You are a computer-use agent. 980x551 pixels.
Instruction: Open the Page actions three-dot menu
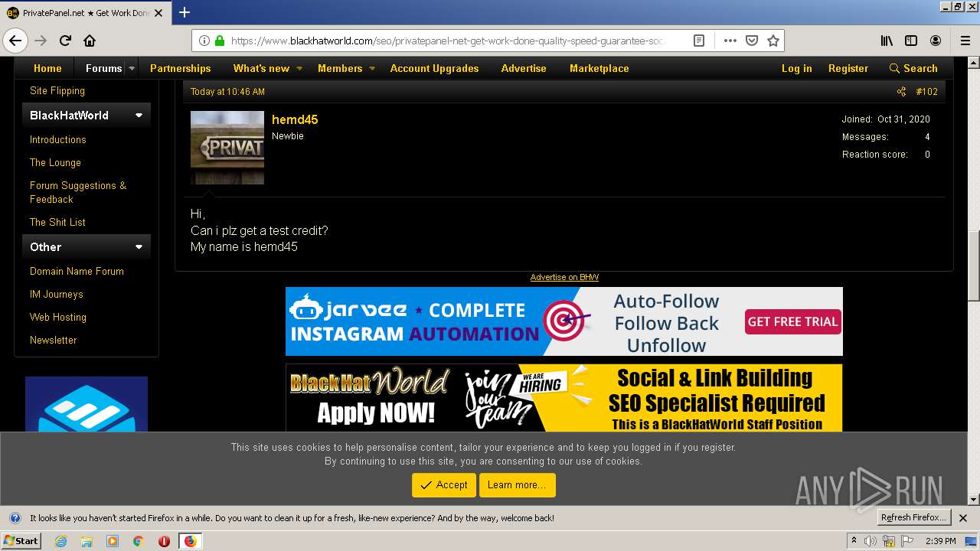pos(730,41)
